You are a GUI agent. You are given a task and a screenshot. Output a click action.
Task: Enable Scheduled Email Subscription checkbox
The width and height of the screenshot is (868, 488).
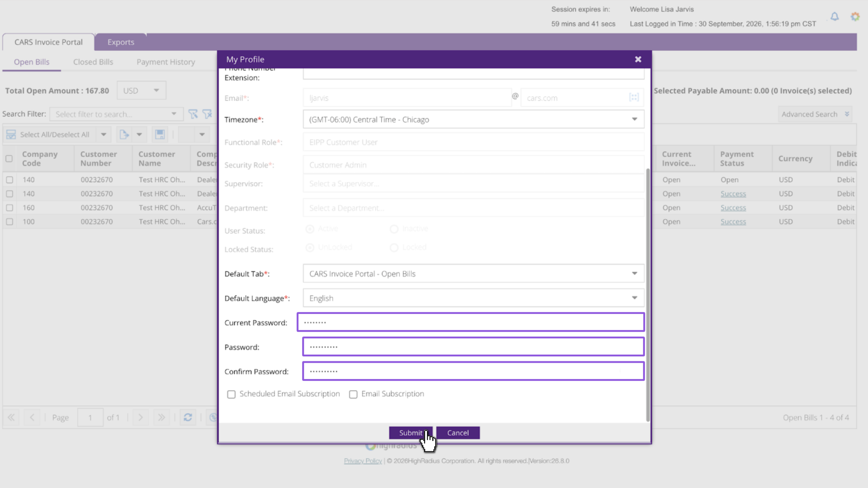(x=231, y=394)
